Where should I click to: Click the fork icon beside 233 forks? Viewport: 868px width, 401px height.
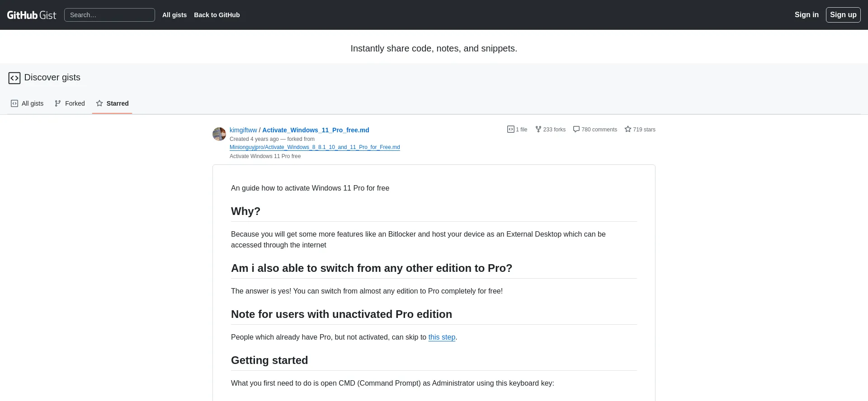tap(538, 129)
